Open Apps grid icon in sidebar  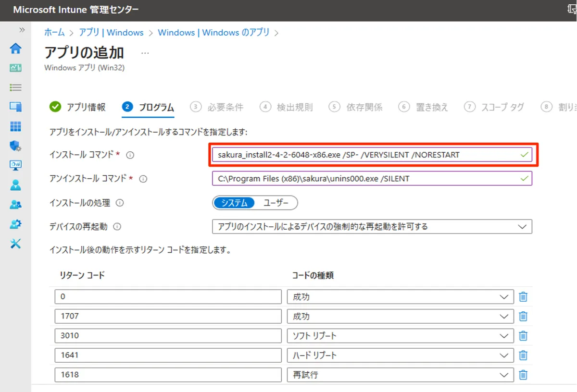click(16, 126)
